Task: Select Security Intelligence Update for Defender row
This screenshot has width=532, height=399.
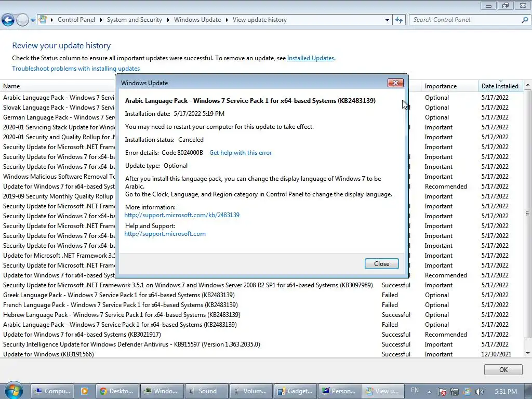Action: coord(261,344)
